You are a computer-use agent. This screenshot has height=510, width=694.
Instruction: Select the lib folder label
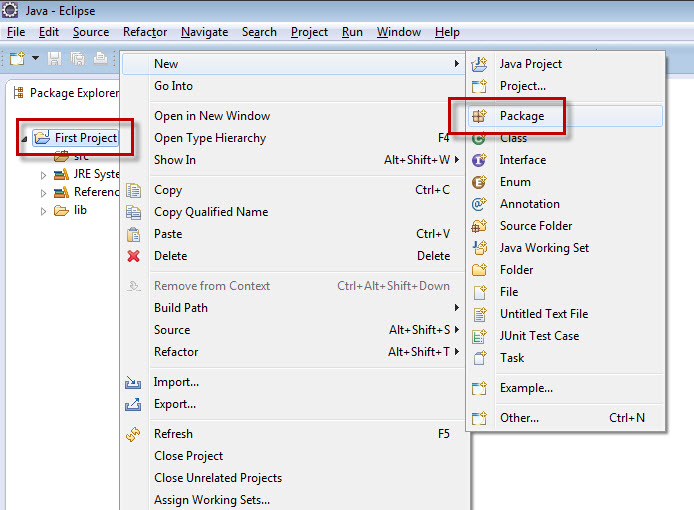click(x=80, y=210)
